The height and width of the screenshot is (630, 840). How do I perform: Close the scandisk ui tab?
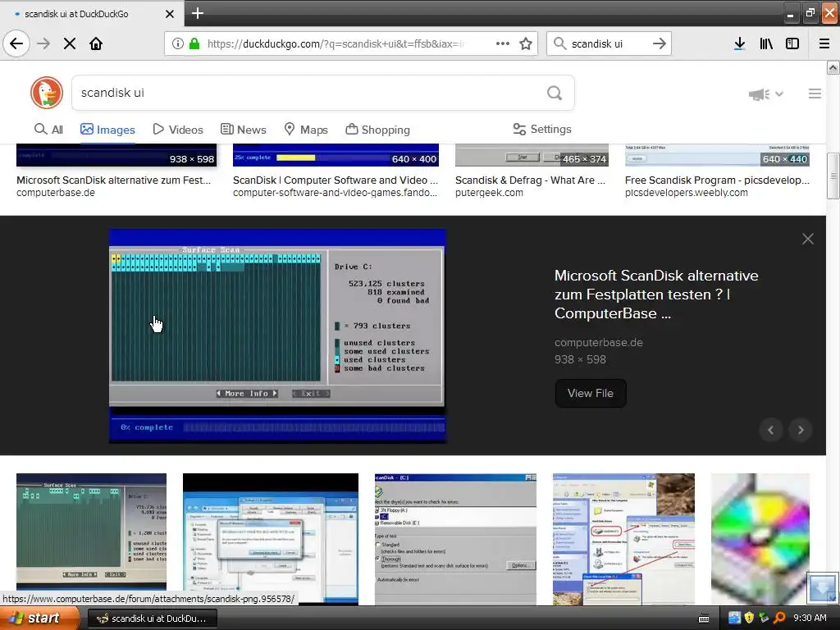170,14
